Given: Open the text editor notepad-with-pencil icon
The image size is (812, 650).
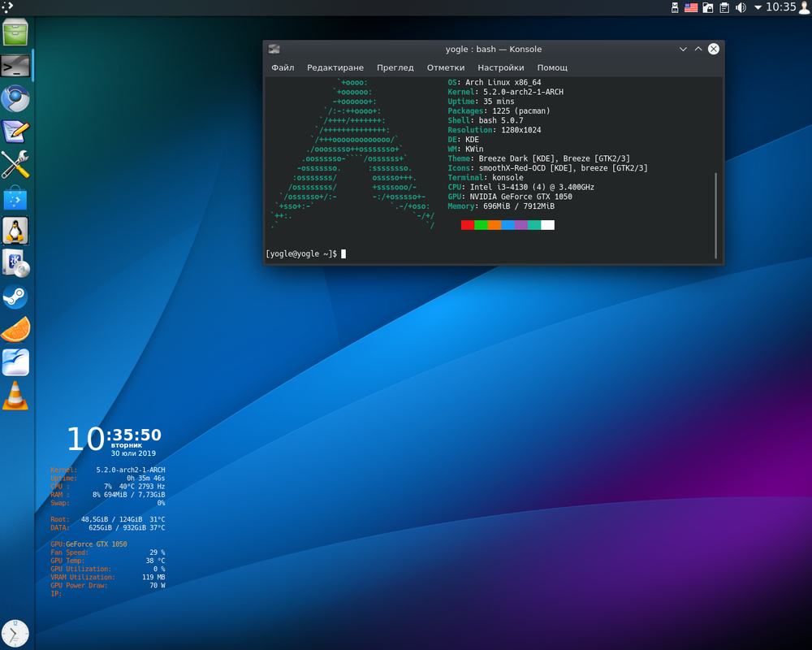Looking at the screenshot, I should (15, 132).
